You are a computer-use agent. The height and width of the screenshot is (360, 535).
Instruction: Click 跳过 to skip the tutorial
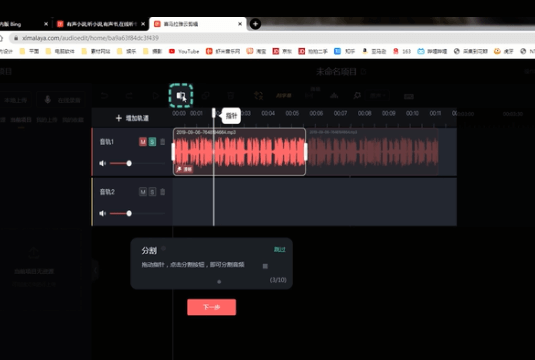click(279, 249)
